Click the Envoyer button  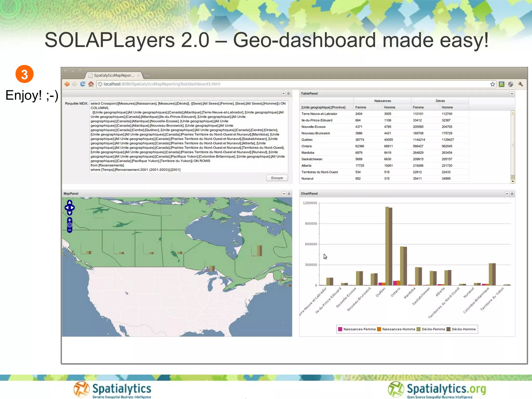[277, 178]
